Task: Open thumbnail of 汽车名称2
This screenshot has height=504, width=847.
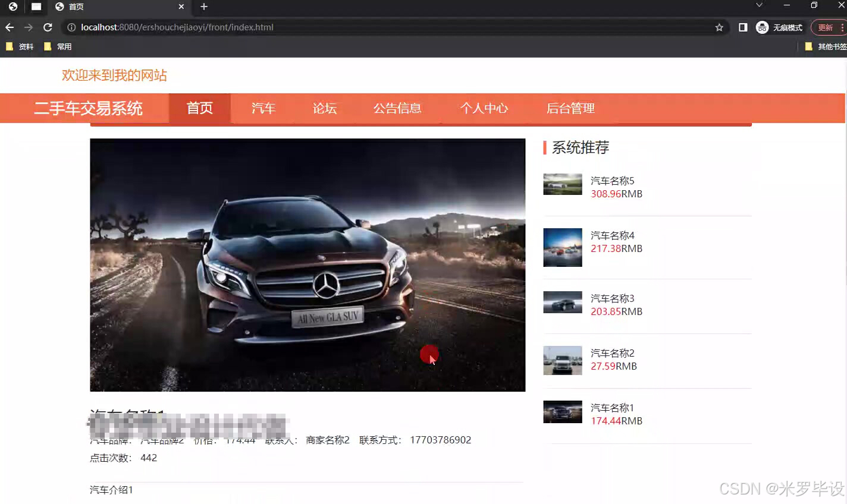Action: pyautogui.click(x=563, y=360)
